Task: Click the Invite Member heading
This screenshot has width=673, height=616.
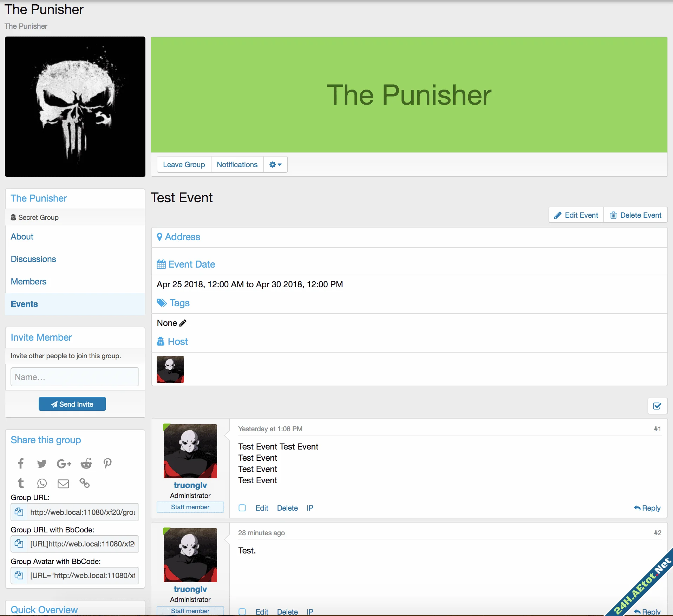Action: point(41,338)
